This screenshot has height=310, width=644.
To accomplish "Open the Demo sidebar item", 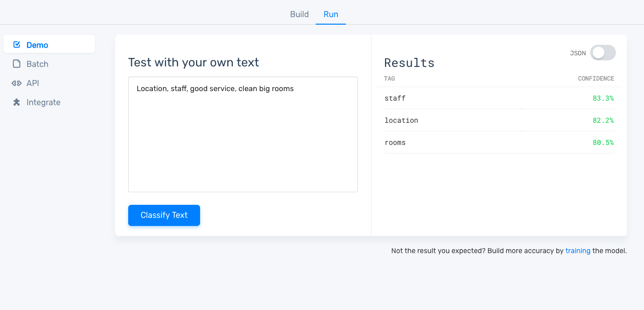I will (x=37, y=45).
